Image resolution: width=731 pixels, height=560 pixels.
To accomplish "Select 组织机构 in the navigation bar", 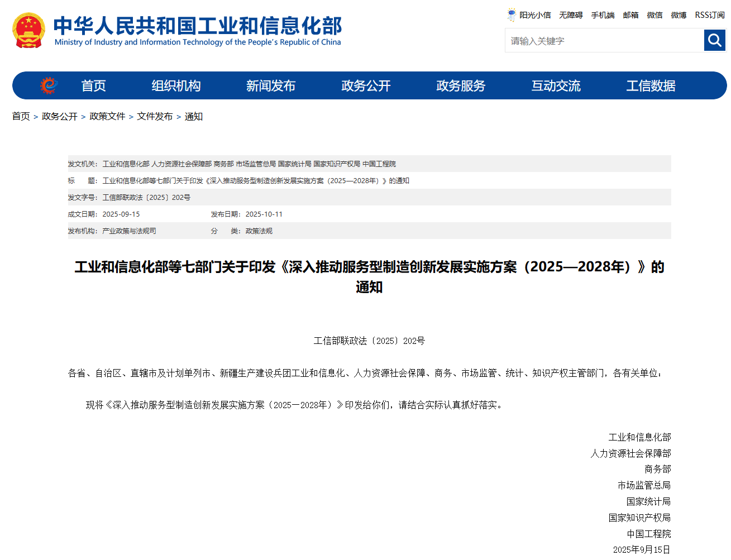I will 176,86.
